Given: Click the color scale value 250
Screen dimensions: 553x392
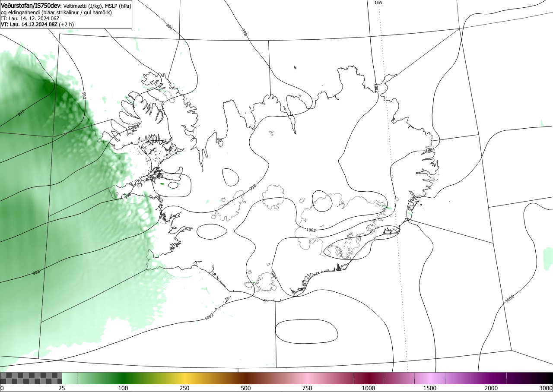Looking at the screenshot, I should 184,388.
